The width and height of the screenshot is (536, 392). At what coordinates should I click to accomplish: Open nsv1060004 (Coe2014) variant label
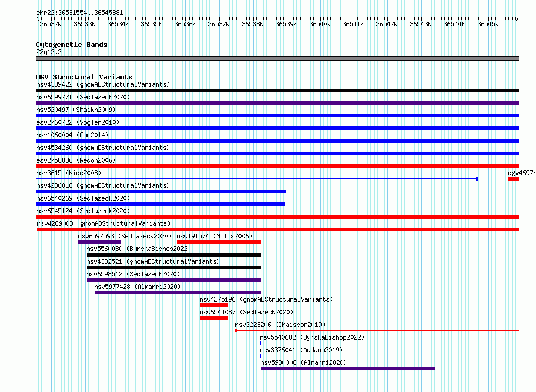72,135
